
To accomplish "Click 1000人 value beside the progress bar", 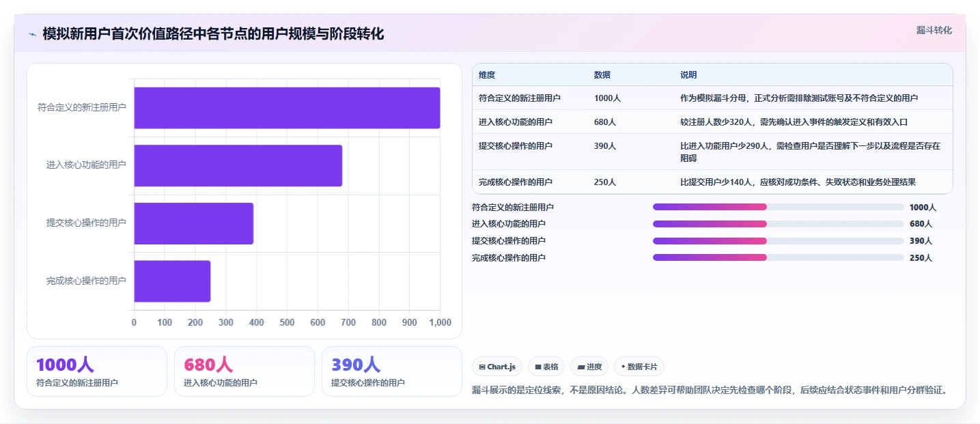I will click(x=923, y=207).
